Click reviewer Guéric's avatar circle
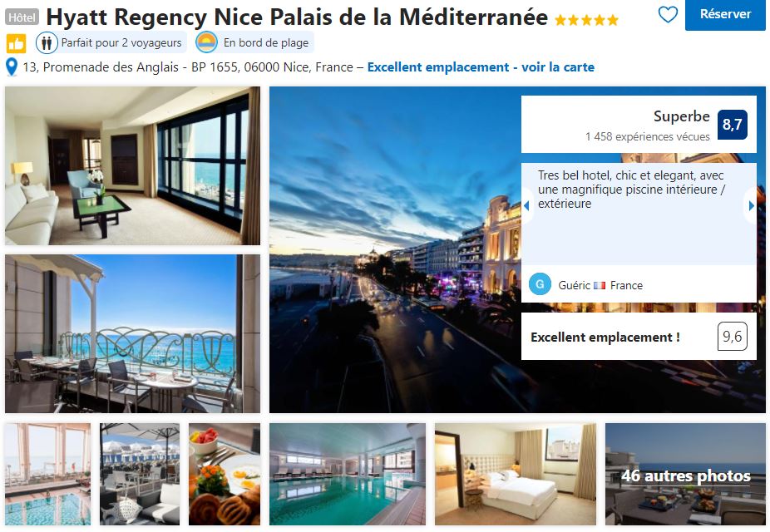 (540, 284)
